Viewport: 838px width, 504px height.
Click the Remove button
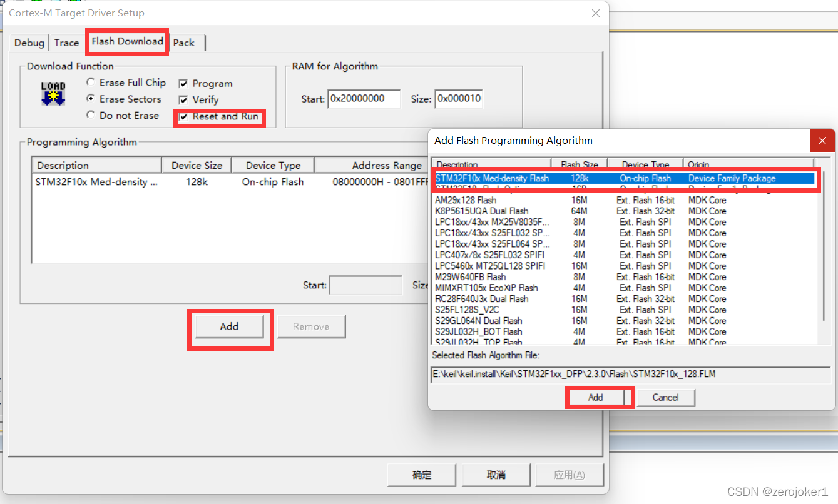click(311, 326)
